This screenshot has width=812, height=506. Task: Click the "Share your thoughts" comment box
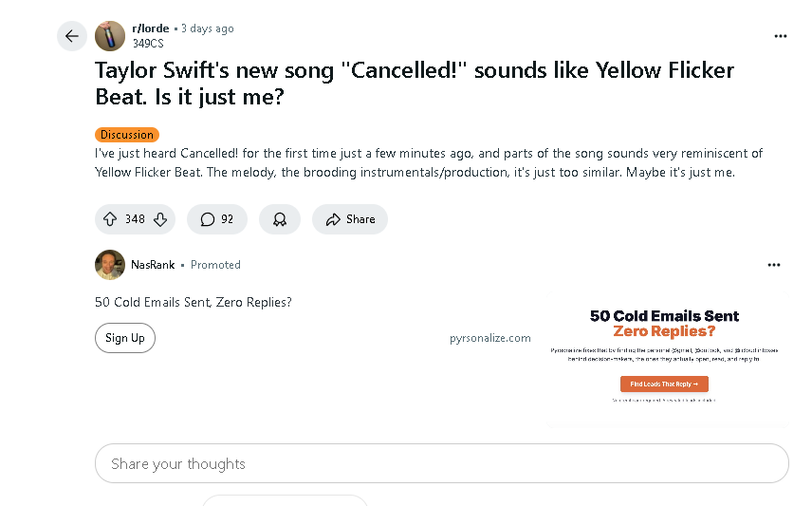[x=441, y=464]
